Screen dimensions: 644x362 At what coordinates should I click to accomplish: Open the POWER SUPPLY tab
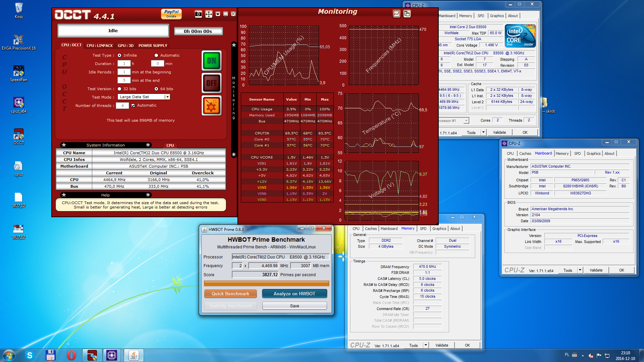pos(153,46)
